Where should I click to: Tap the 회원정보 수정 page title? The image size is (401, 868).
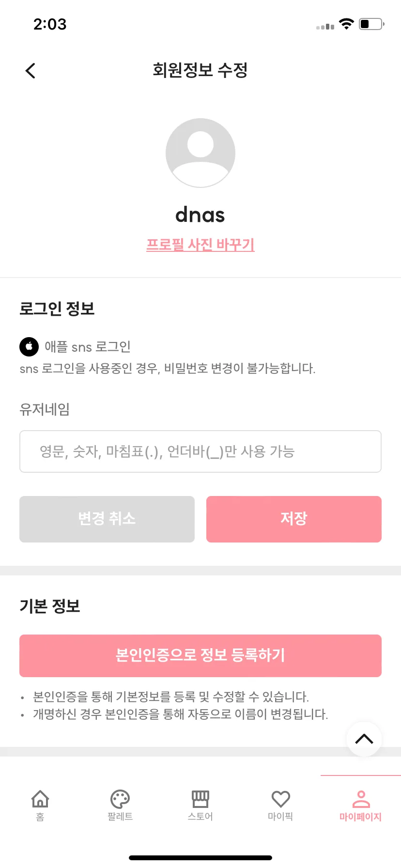click(x=200, y=70)
